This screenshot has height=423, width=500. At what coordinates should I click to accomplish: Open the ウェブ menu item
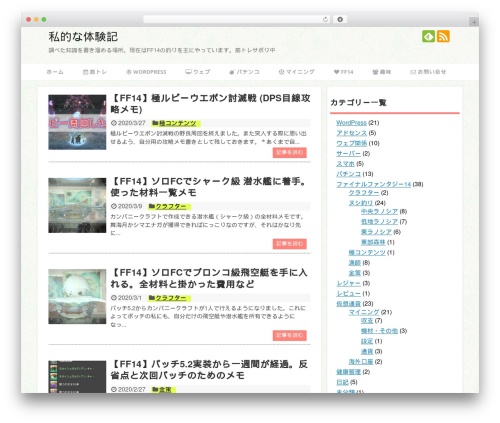(x=198, y=72)
